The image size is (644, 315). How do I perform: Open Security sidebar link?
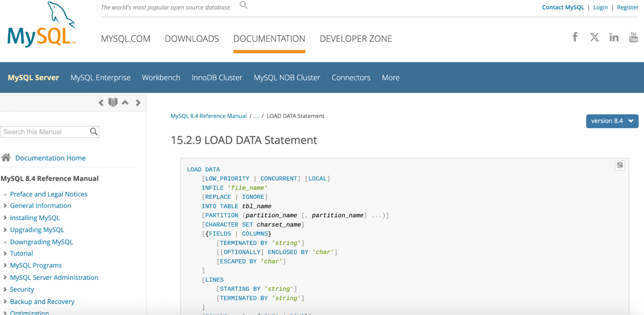coord(22,290)
